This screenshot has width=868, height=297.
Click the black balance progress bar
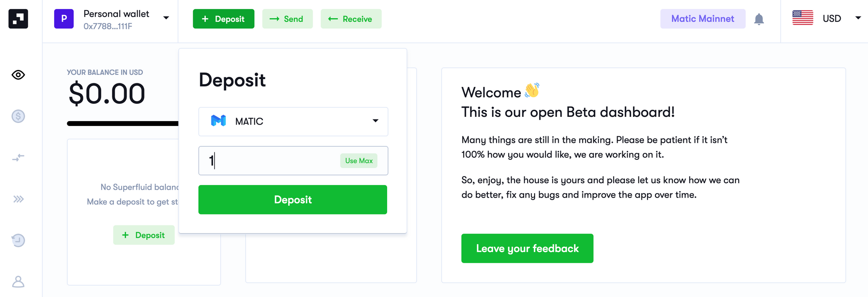[x=122, y=124]
